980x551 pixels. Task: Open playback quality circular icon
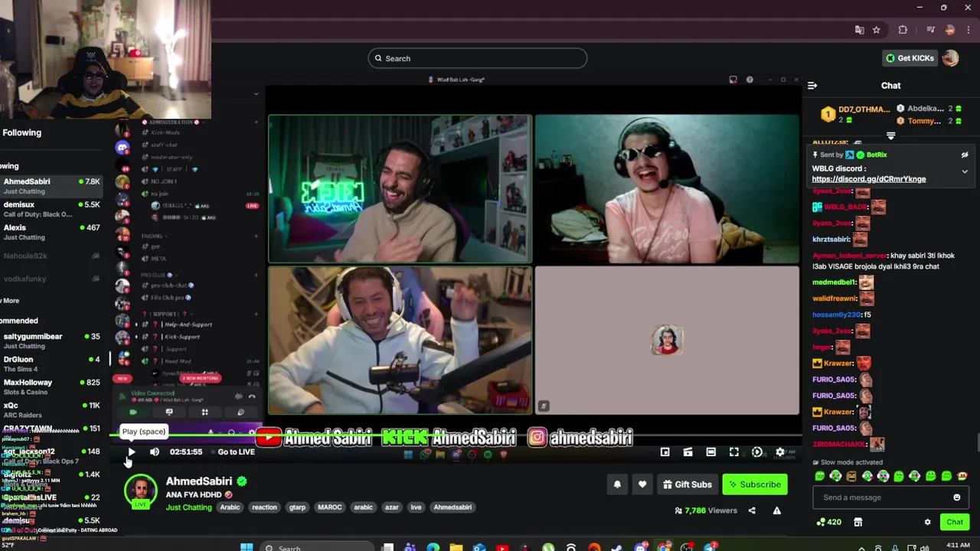(x=757, y=452)
